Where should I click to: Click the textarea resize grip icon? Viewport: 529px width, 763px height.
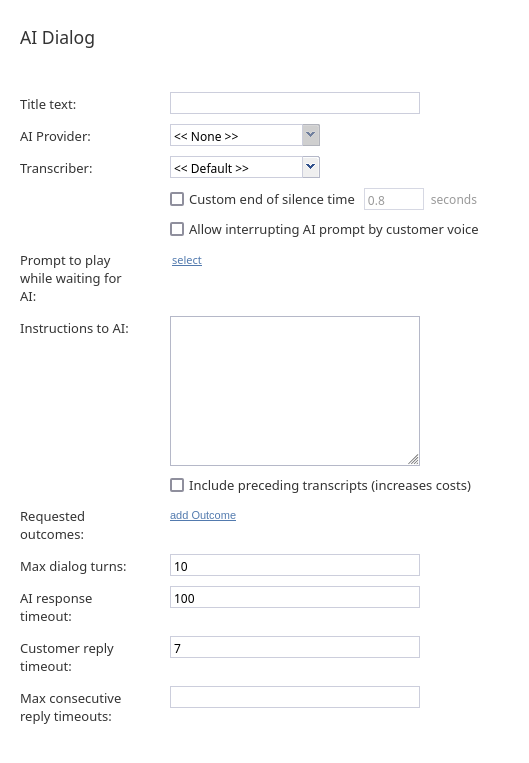point(413,459)
